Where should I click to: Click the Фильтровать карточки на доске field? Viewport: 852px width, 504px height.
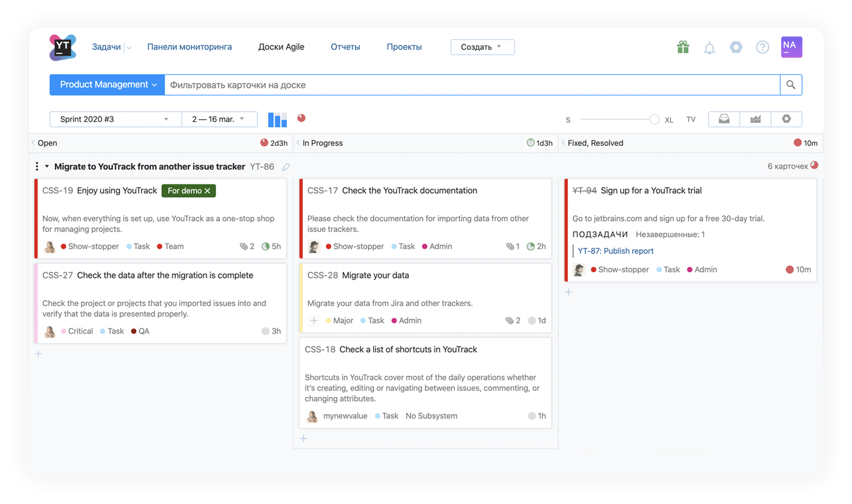click(472, 85)
